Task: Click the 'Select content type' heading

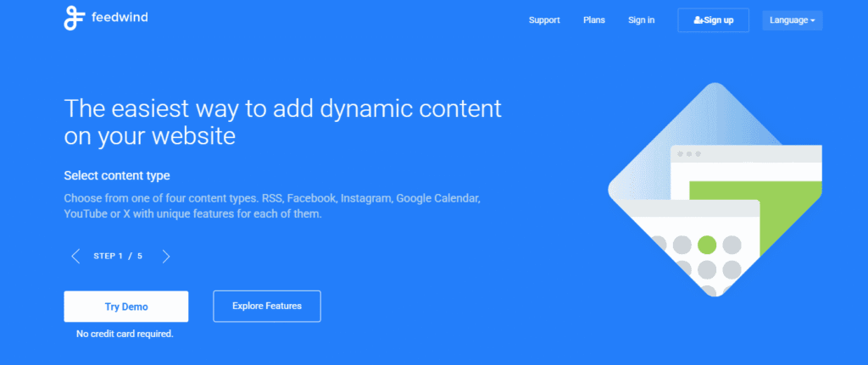Action: pyautogui.click(x=117, y=176)
